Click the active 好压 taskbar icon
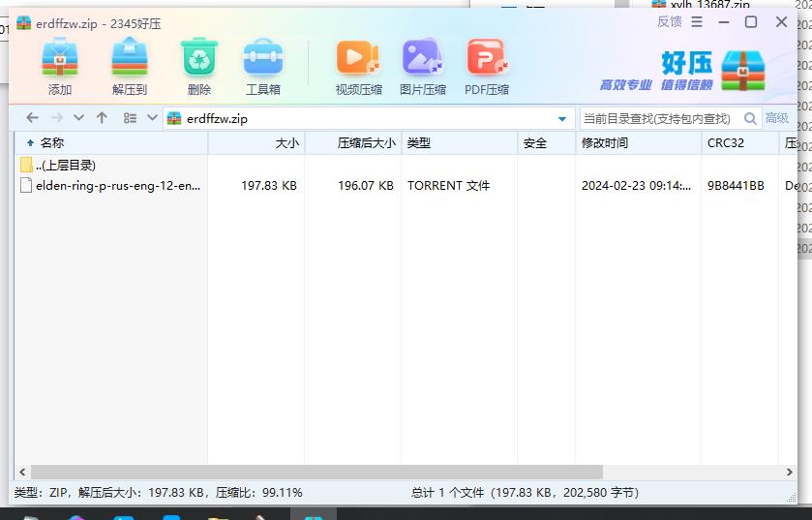The height and width of the screenshot is (520, 812). 314,514
